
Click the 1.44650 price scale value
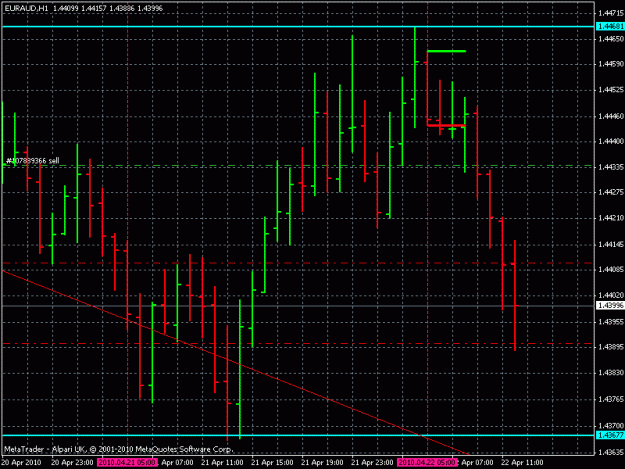pos(611,39)
